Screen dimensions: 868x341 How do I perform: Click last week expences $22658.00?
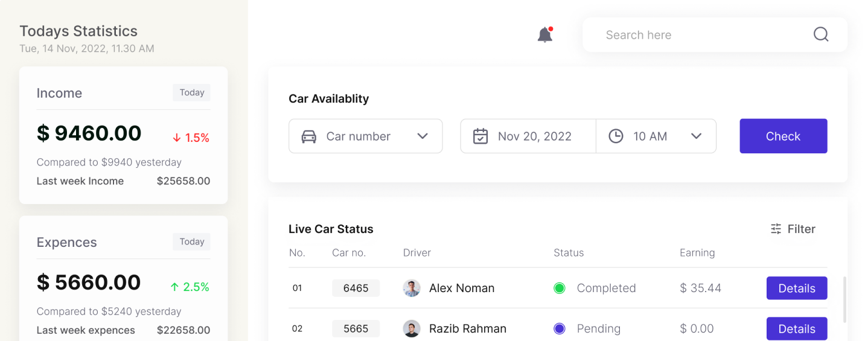pyautogui.click(x=183, y=330)
